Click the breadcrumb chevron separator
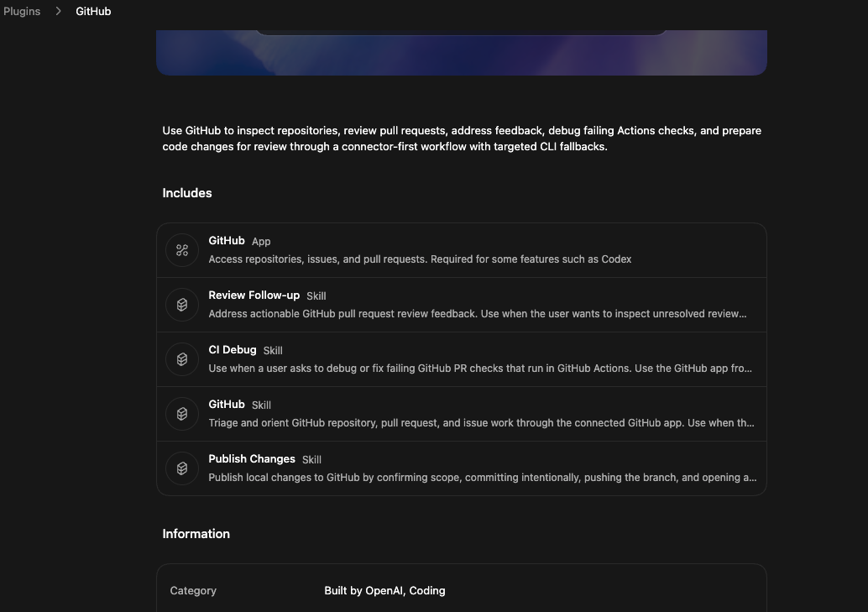The height and width of the screenshot is (612, 868). [x=58, y=11]
